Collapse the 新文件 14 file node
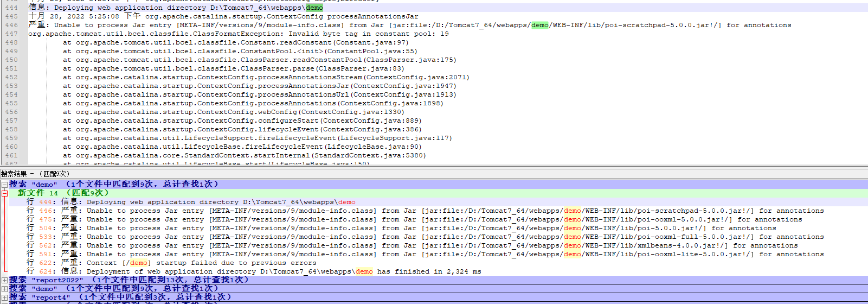The image size is (868, 304). [4, 193]
